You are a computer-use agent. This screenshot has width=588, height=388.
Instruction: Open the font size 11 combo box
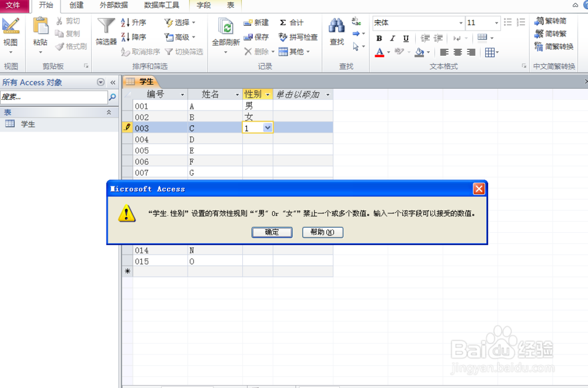point(483,23)
